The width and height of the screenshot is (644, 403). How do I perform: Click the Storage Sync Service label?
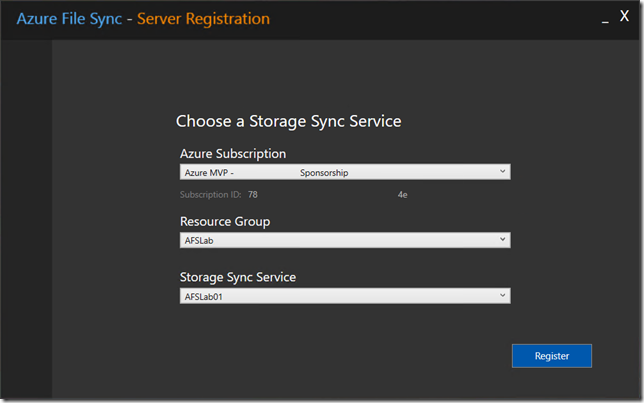point(238,277)
